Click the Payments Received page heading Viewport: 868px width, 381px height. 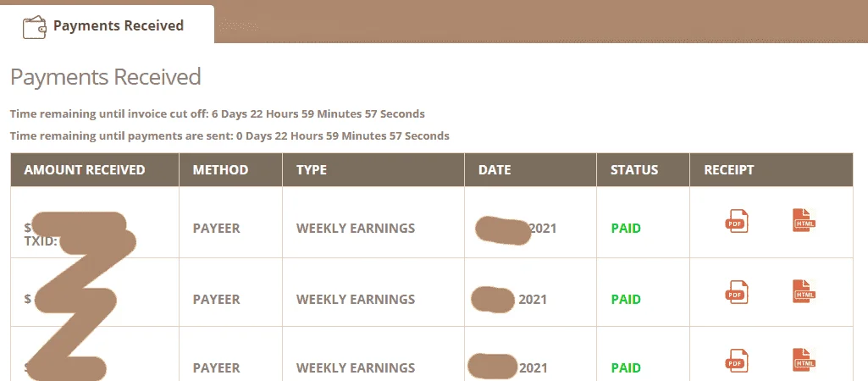(105, 77)
